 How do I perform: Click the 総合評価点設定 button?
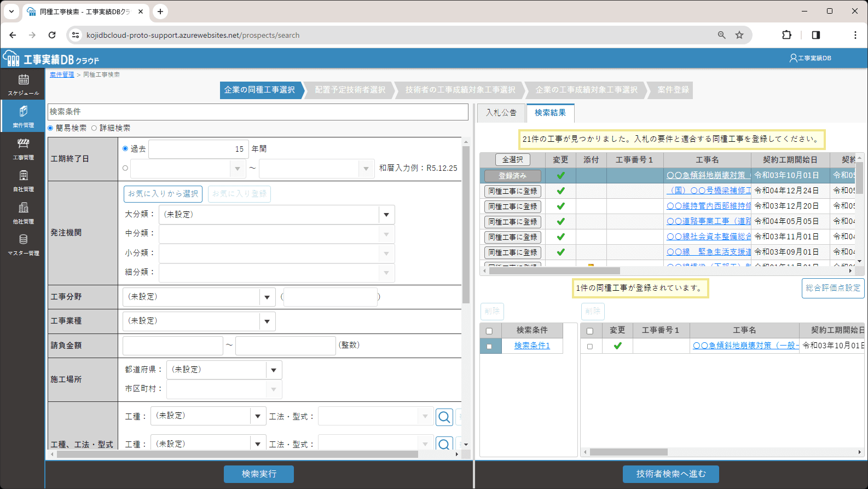833,288
